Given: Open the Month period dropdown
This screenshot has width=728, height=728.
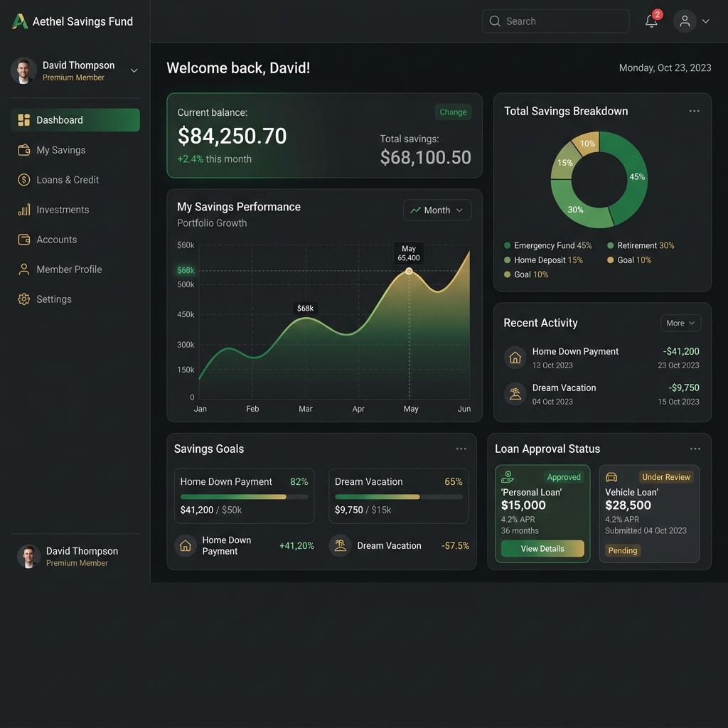Looking at the screenshot, I should coord(437,210).
